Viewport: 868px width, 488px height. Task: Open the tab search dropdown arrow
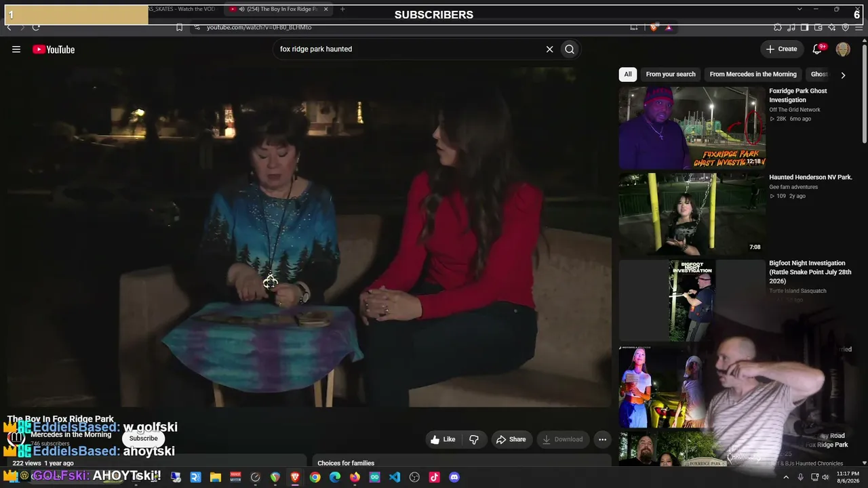(800, 9)
